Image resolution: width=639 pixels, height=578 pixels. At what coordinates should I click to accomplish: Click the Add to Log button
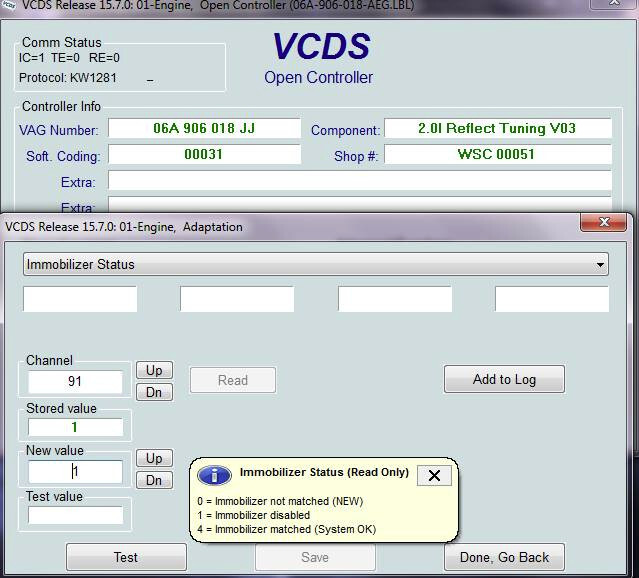tap(504, 379)
